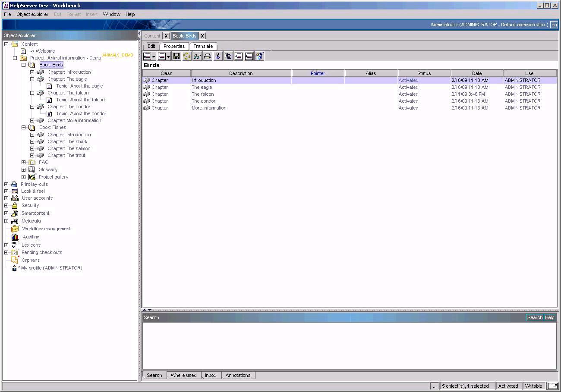Image resolution: width=561 pixels, height=392 pixels.
Task: Click the green Refresh arrows icon
Action: coord(186,56)
